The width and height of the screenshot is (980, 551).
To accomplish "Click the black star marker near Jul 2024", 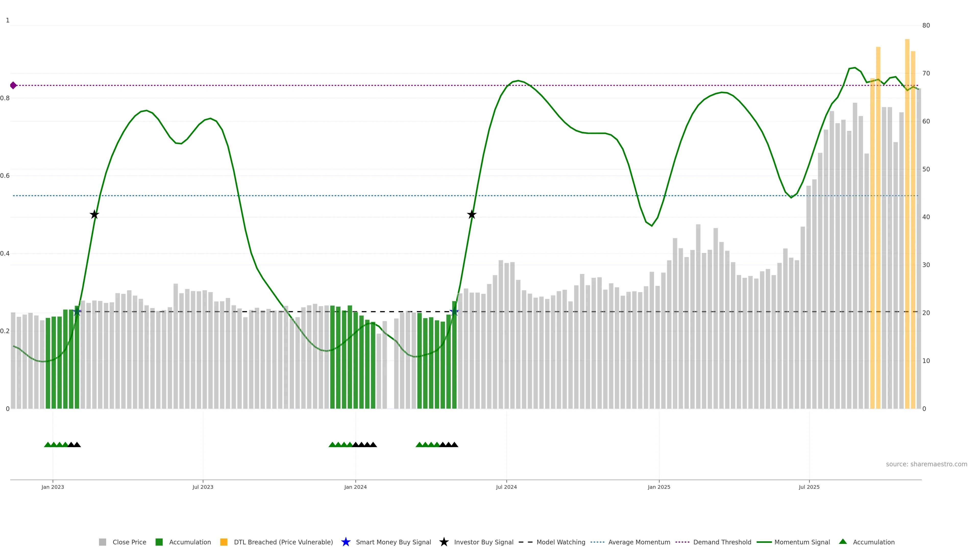I will pos(472,215).
